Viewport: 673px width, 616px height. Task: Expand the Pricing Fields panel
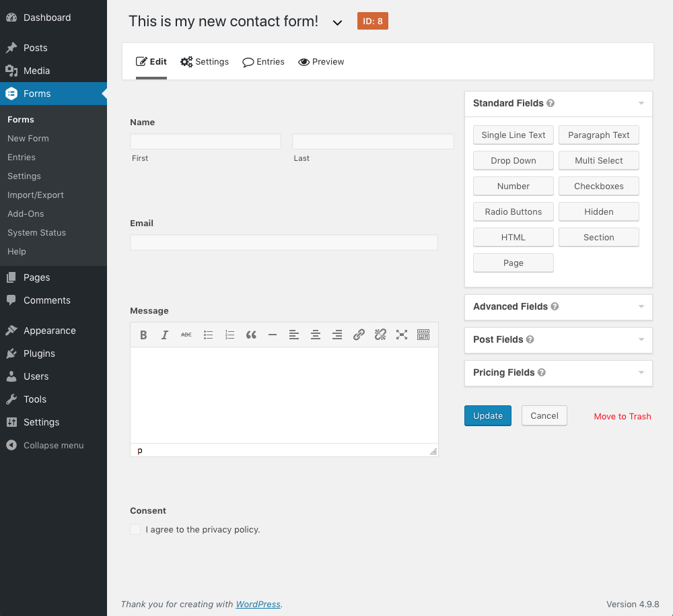(640, 373)
